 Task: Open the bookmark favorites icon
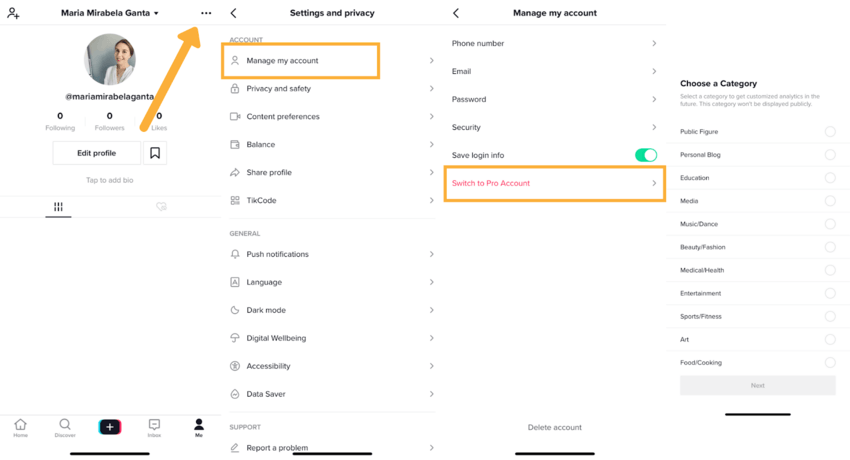click(x=155, y=153)
